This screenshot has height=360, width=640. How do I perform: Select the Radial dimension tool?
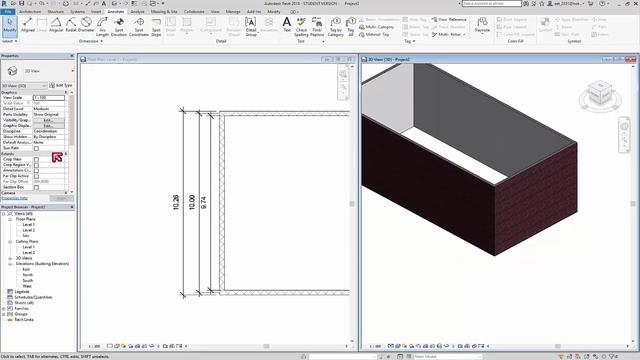tap(71, 25)
